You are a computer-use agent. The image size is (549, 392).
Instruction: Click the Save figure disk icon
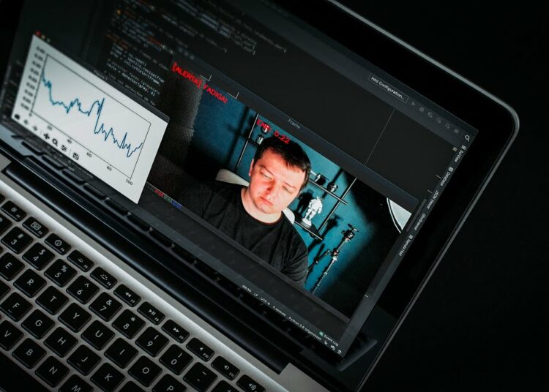point(75,156)
